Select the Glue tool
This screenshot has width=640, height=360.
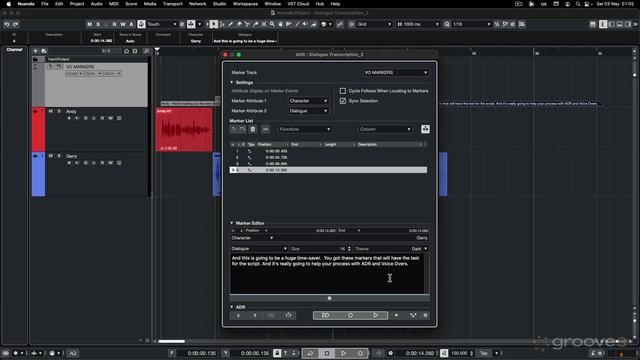pyautogui.click(x=256, y=24)
